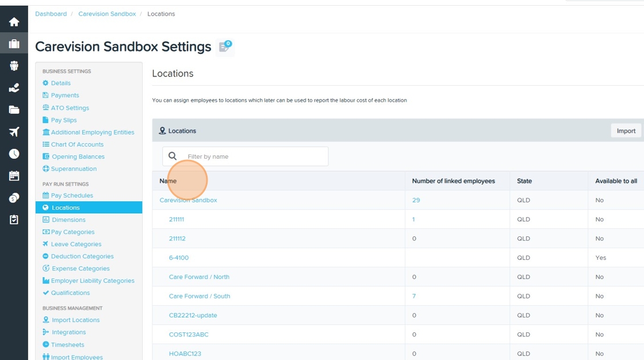Focus the Filter by name field

245,156
